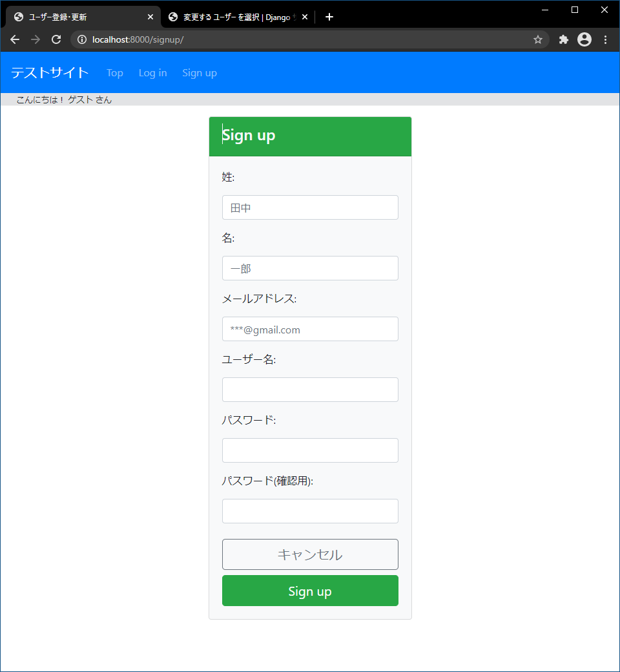Click the メールアドレス: label text
Screen dimensions: 620x672
(259, 299)
